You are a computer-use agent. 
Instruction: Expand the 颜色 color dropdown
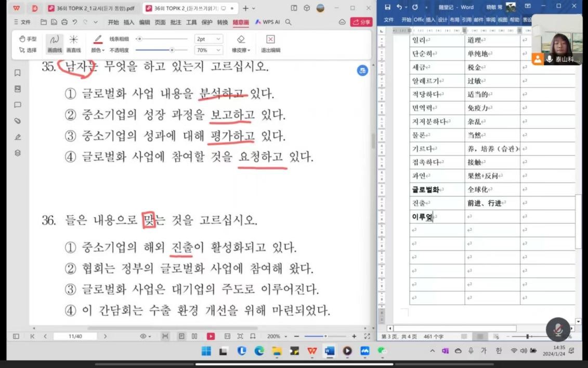pos(98,50)
